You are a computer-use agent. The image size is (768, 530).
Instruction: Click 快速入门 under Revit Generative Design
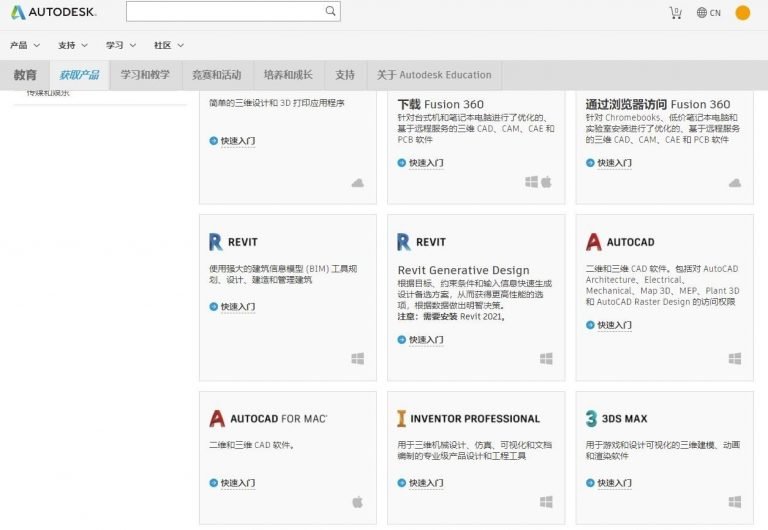pyautogui.click(x=426, y=339)
